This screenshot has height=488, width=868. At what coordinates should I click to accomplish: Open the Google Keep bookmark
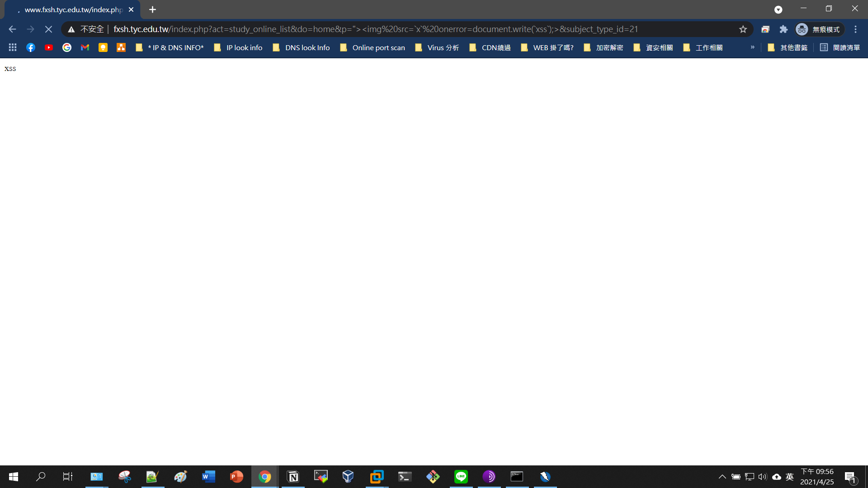pos(103,47)
